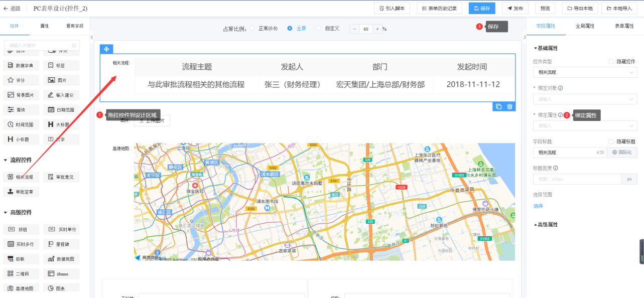Collapse the right properties panel arrow

pos(524,37)
